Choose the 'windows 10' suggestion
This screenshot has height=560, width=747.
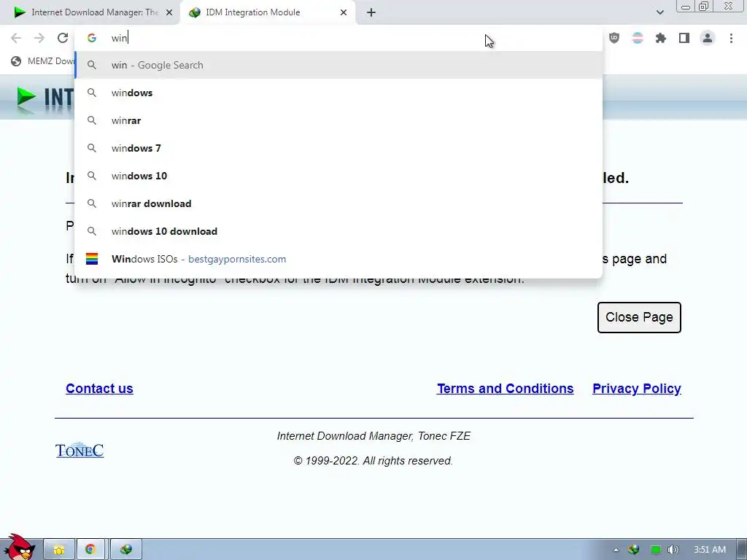[338, 176]
